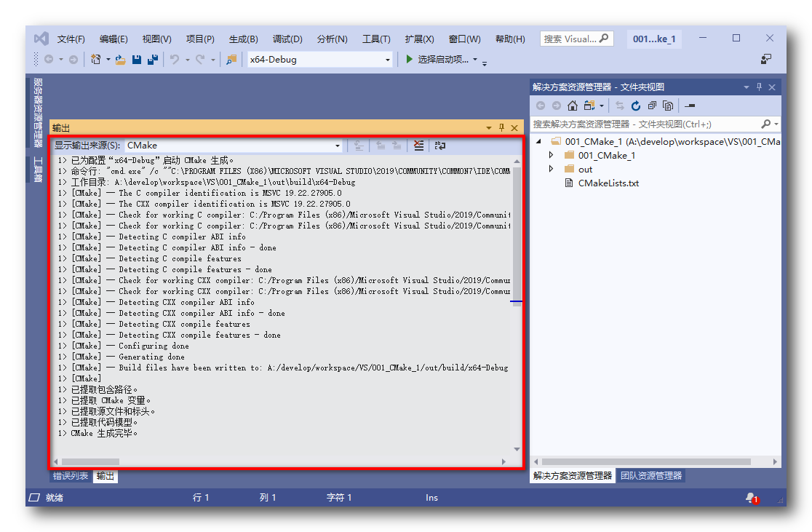Switch to the 错误列表 tab
This screenshot has width=812, height=532.
click(71, 475)
